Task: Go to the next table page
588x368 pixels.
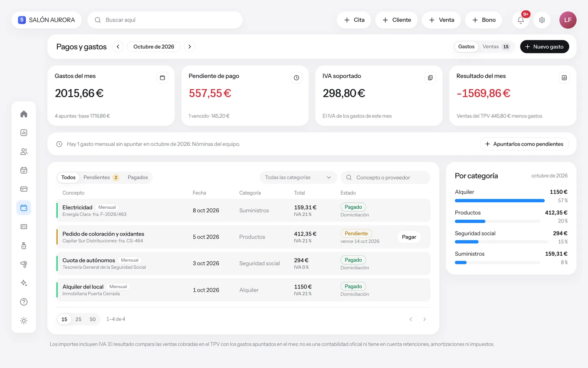Action: point(424,319)
